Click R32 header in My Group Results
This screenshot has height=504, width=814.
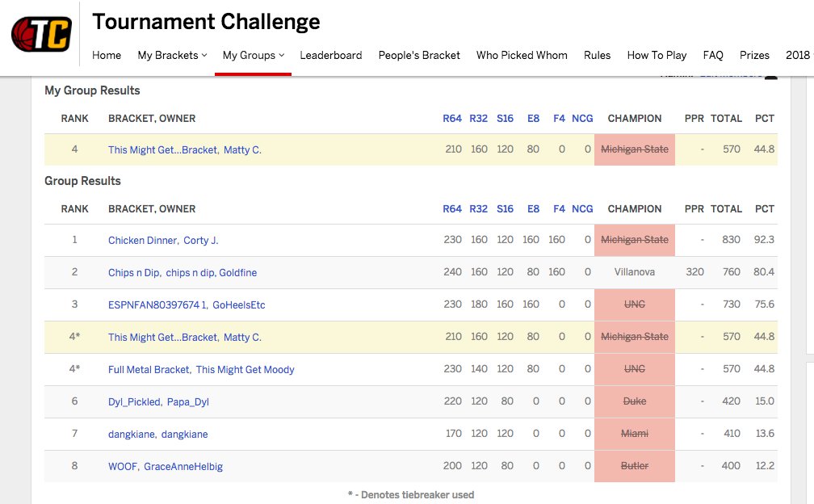[479, 119]
